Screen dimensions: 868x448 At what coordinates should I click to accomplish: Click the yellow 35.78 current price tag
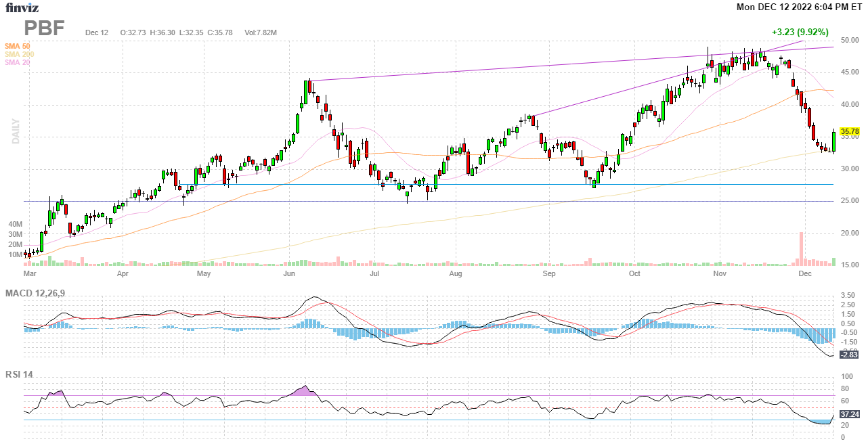tap(850, 131)
